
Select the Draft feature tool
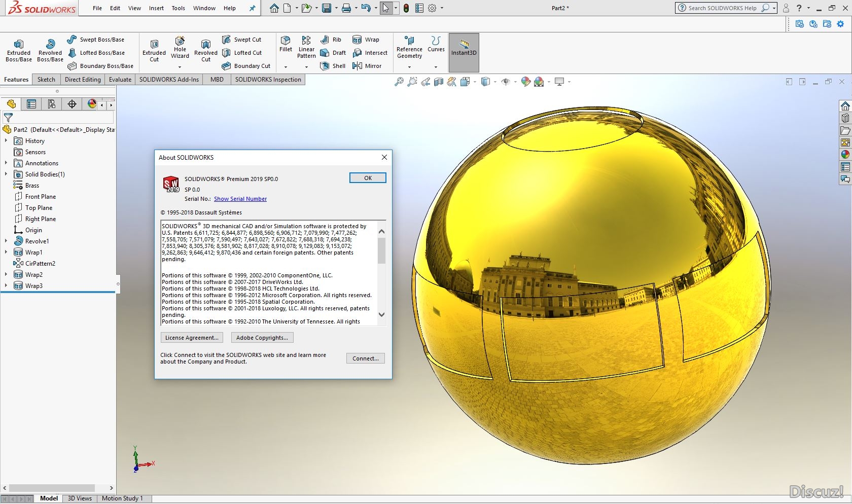click(333, 53)
